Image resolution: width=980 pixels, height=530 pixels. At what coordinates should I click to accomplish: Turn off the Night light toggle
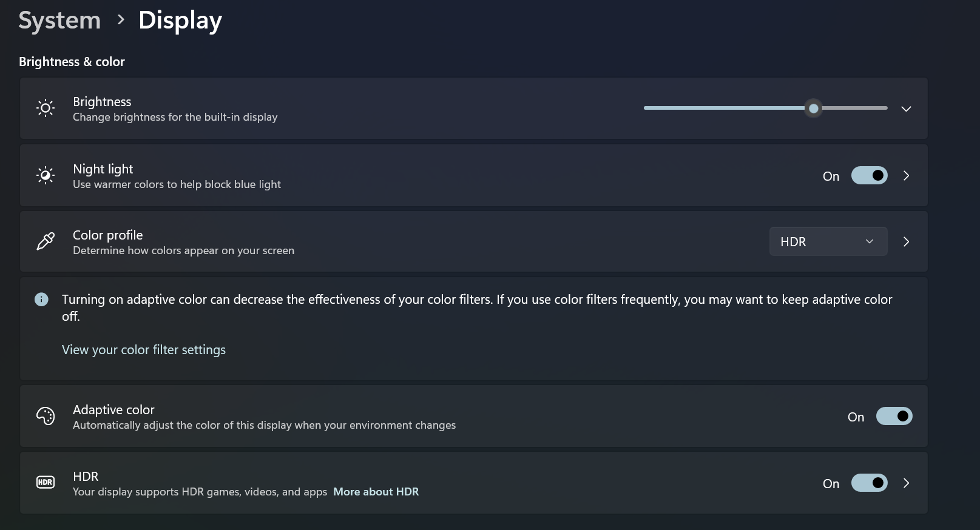pyautogui.click(x=869, y=176)
